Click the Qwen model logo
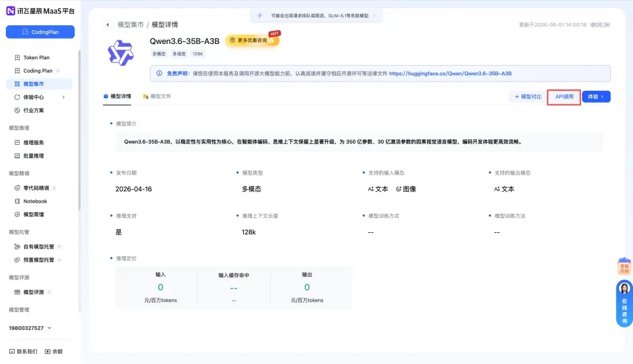633x364 pixels. pyautogui.click(x=120, y=53)
